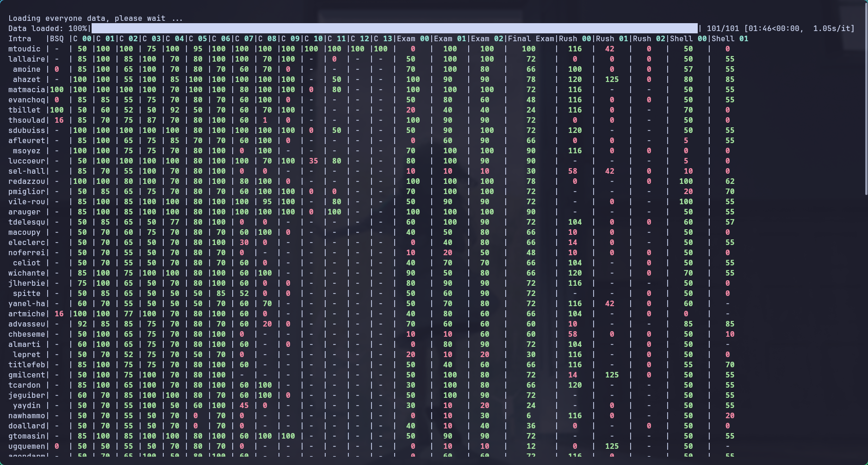The image size is (868, 465).
Task: Click the 'C 07' column header
Action: (244, 38)
